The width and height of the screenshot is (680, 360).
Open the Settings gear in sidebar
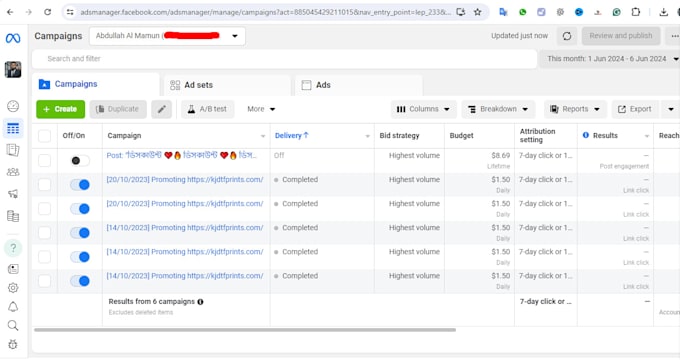pos(13,288)
